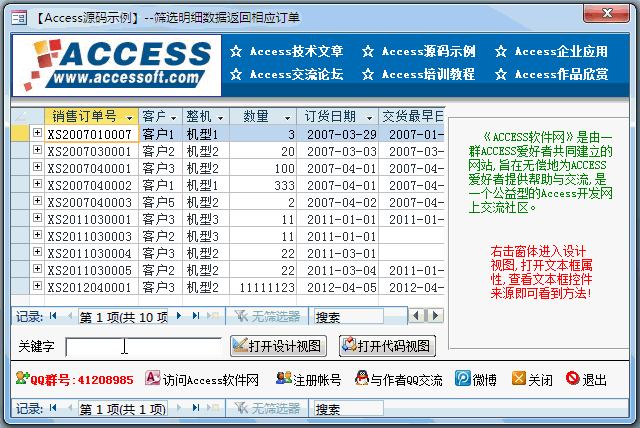Click 退出 button in bottom bar

tap(587, 379)
